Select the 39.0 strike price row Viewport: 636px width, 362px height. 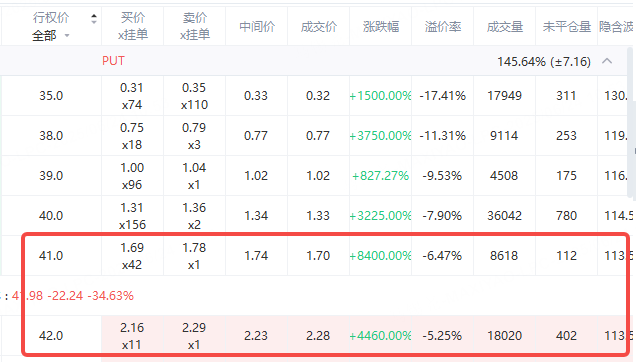314,176
